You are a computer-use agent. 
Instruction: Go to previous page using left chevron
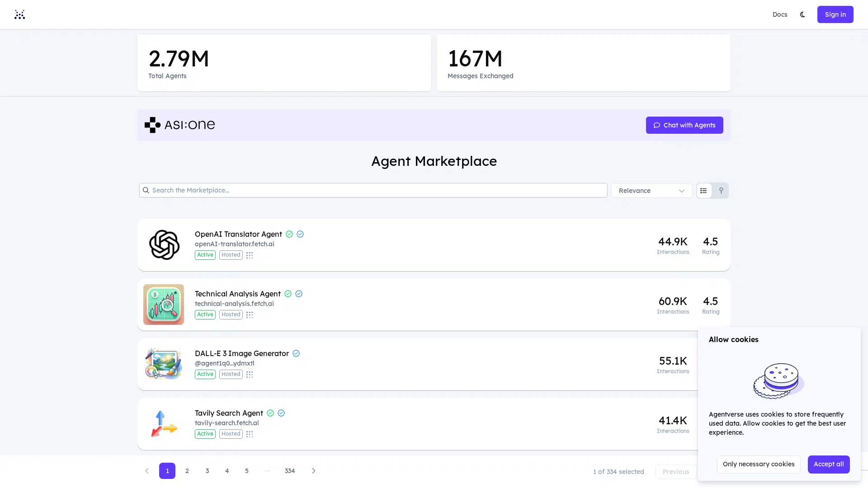coord(147,471)
